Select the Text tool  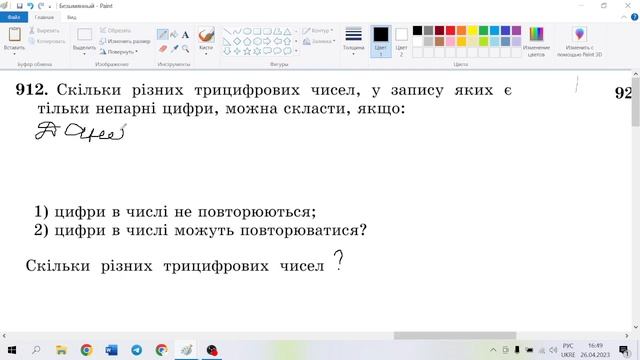coord(185,35)
